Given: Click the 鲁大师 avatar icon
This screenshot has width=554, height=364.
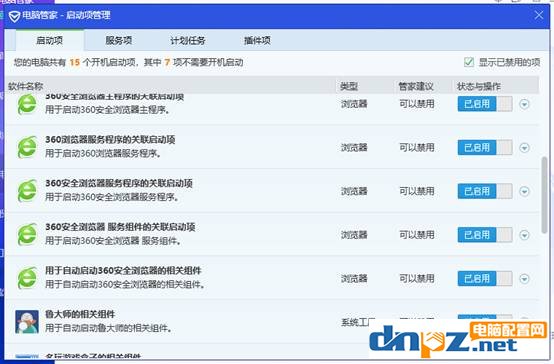Looking at the screenshot, I should click(27, 322).
